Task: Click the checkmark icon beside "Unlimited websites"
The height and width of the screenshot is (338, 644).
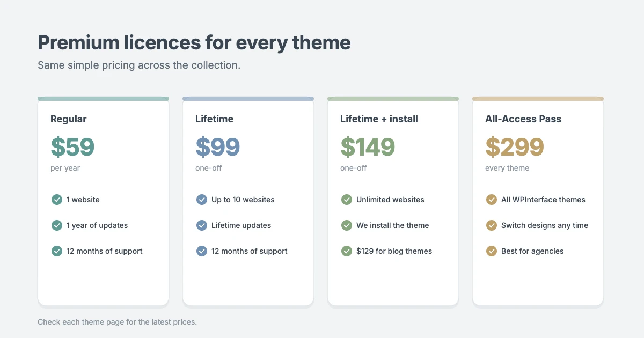Action: [347, 200]
